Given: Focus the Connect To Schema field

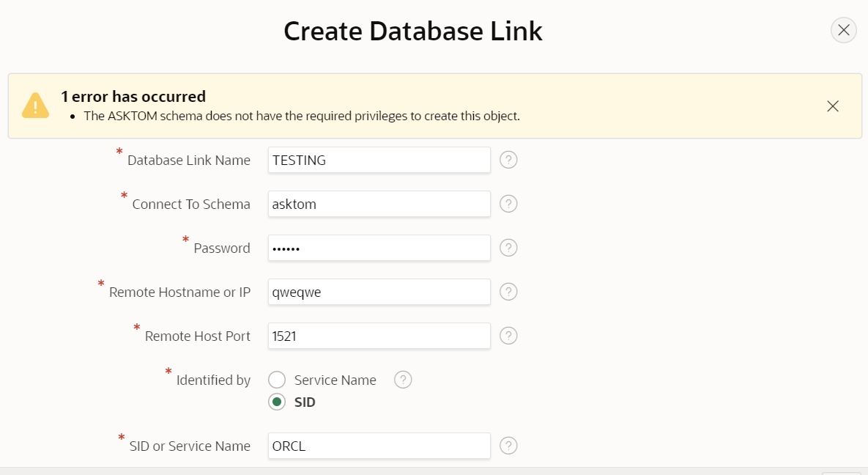Looking at the screenshot, I should tap(379, 203).
